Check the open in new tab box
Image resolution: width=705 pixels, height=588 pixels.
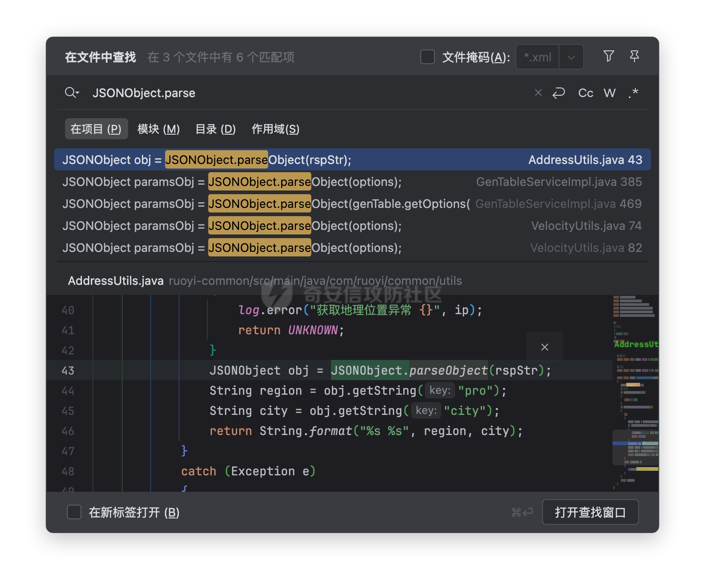(74, 512)
